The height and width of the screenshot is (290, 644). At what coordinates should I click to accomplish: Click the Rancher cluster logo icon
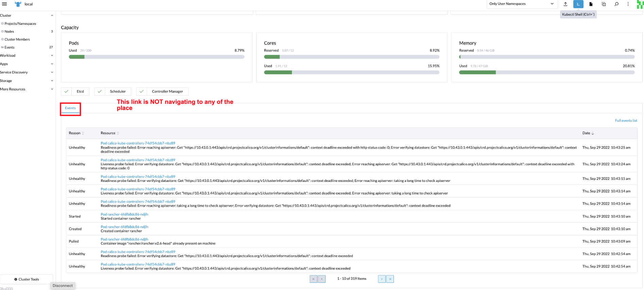[18, 4]
